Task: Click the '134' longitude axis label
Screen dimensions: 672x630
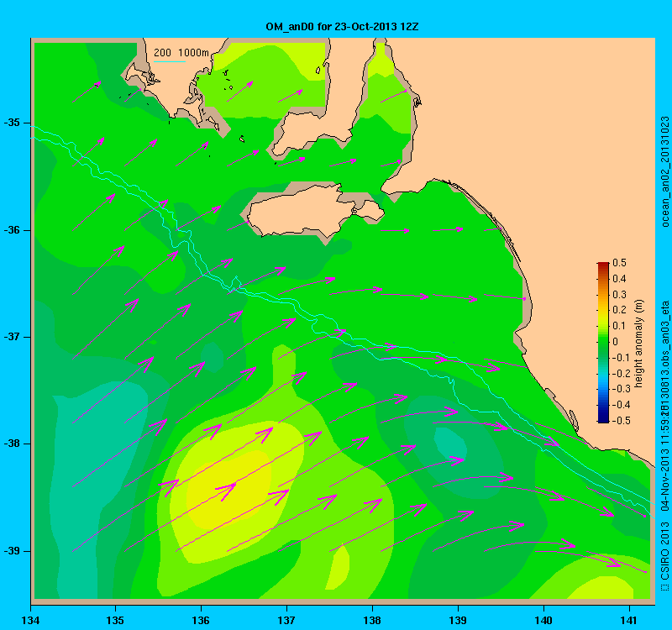Action: [30, 620]
